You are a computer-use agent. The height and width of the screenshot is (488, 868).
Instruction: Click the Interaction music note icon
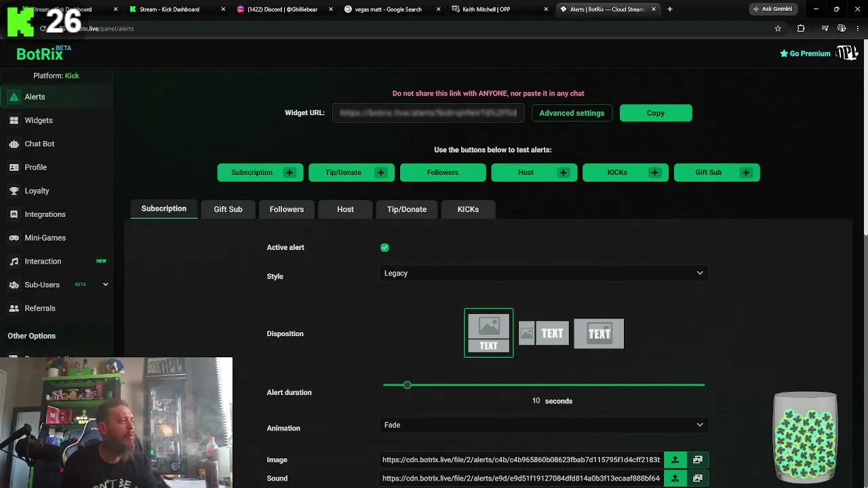[14, 262]
